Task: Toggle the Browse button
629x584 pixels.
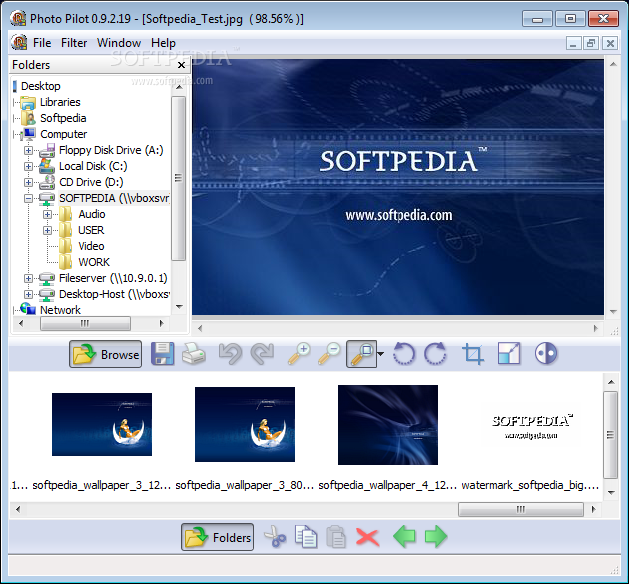Action: coord(106,354)
